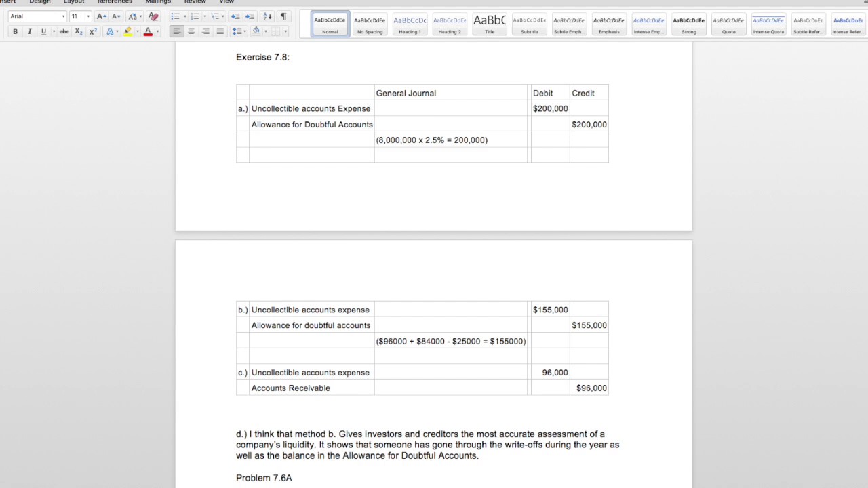Image resolution: width=868 pixels, height=488 pixels.
Task: Toggle subscript formatting
Action: [79, 31]
